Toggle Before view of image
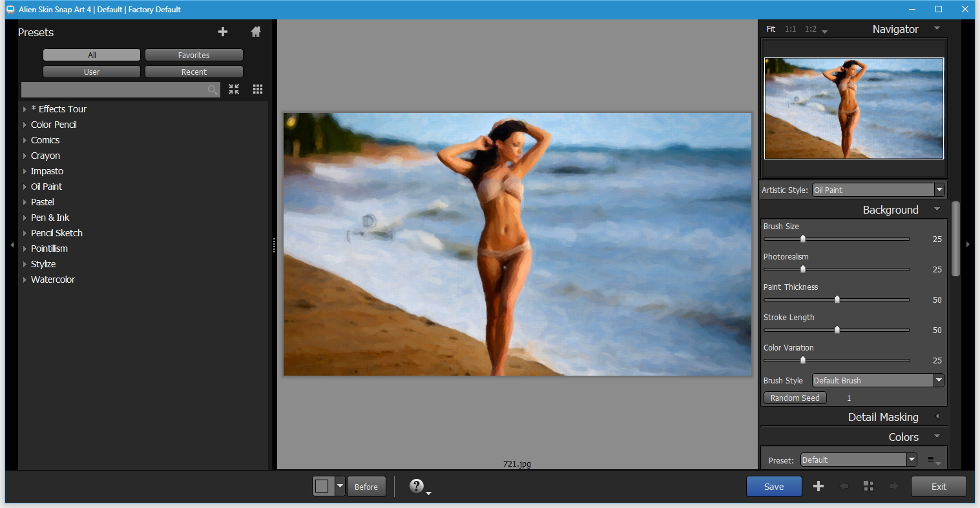 366,487
